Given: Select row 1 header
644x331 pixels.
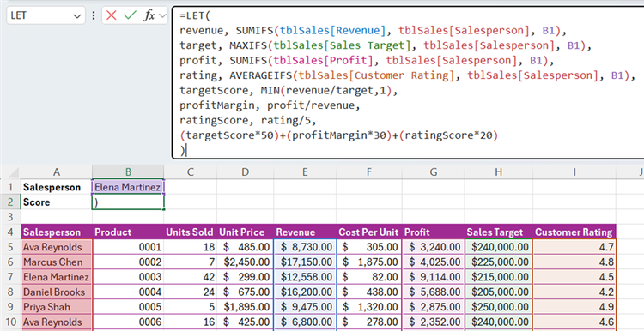Looking at the screenshot, I should point(10,187).
